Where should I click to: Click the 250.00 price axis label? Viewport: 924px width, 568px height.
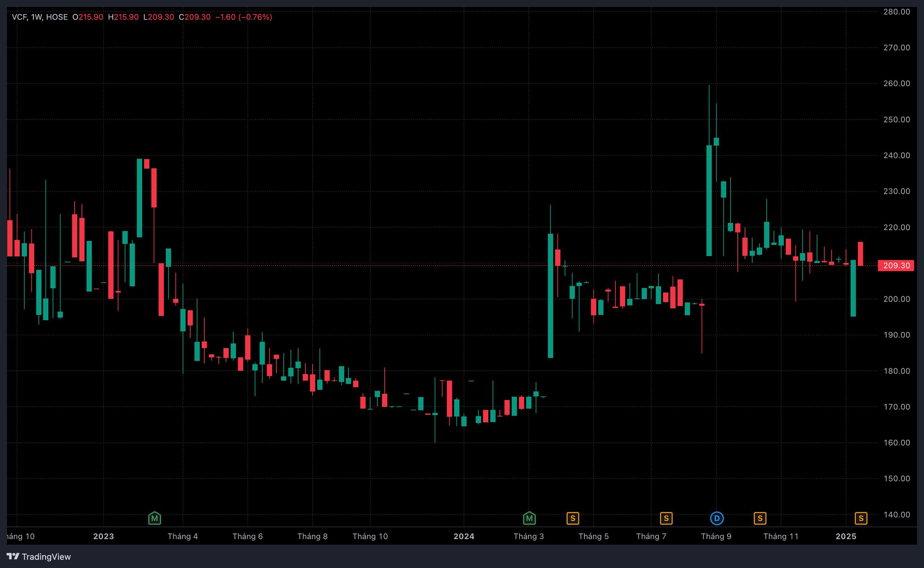coord(897,119)
